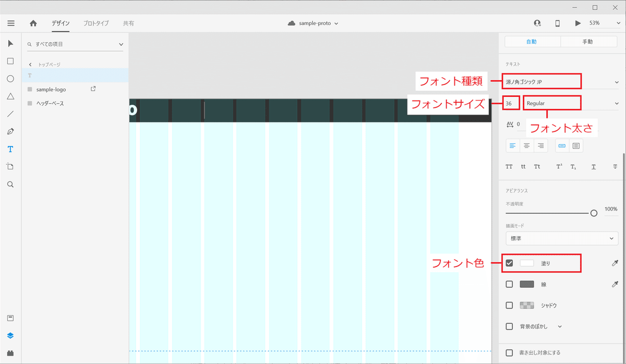This screenshot has height=364, width=626.
Task: Pick the Rectangle tool
Action: click(x=10, y=61)
